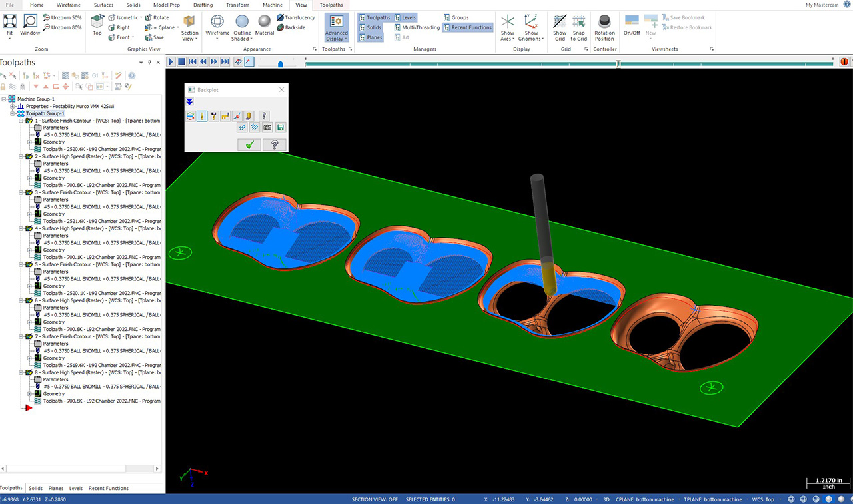
Task: Jump to the previous stop in backplot
Action: pyautogui.click(x=192, y=61)
